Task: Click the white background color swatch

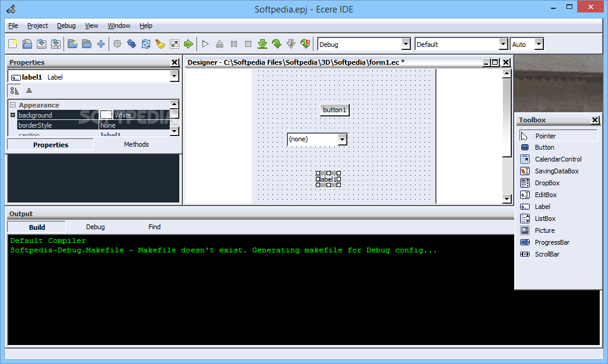Action: [x=106, y=115]
